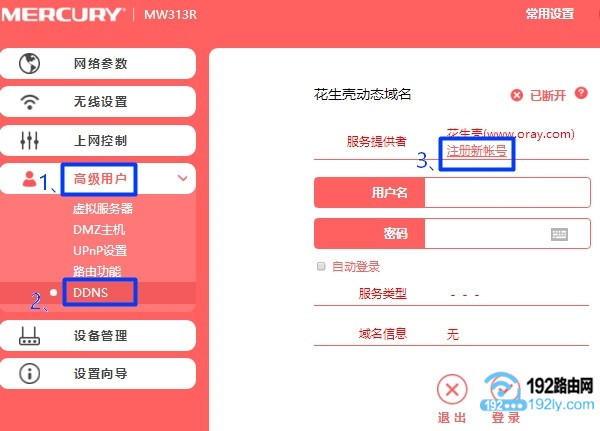
Task: Click the 登录 button
Action: 505,398
